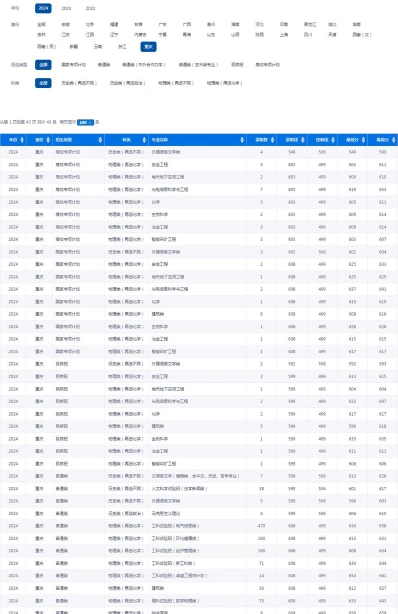Filter province by 青海
This screenshot has height=614, width=398.
point(187,35)
